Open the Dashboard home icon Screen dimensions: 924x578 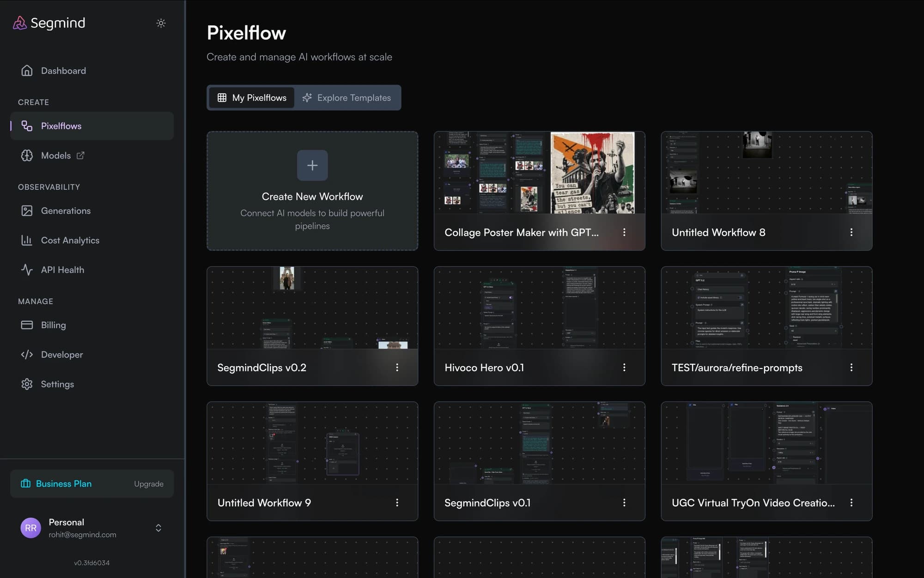(x=27, y=71)
